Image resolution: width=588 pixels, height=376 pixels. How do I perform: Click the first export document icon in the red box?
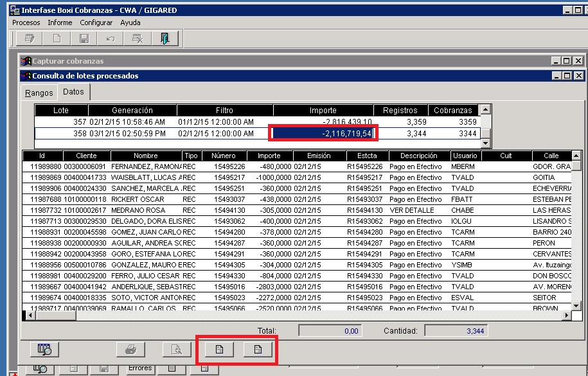pos(219,349)
